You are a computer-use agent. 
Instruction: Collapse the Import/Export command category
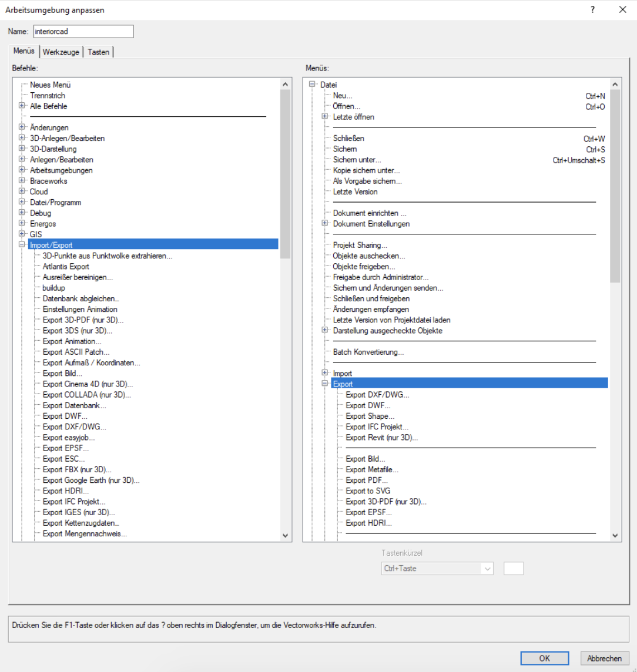pos(22,244)
